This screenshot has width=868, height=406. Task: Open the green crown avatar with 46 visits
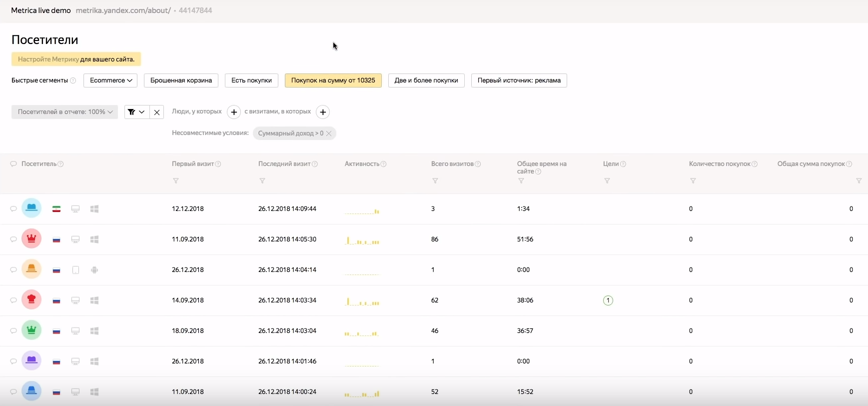[x=31, y=330]
